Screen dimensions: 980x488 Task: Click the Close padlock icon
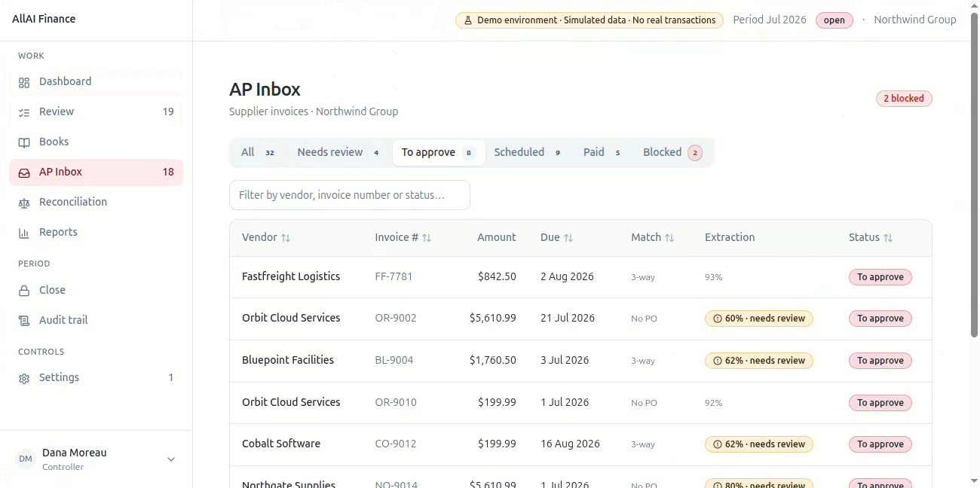[24, 291]
